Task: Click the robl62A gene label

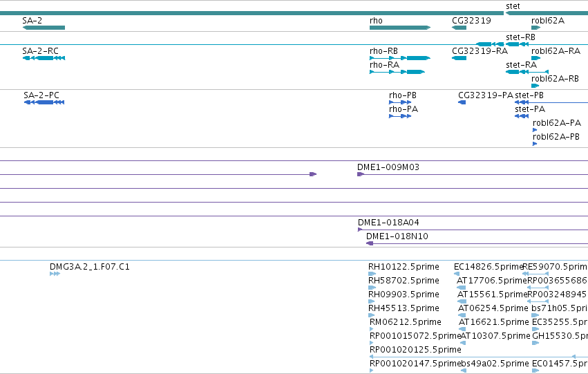Action: point(548,21)
